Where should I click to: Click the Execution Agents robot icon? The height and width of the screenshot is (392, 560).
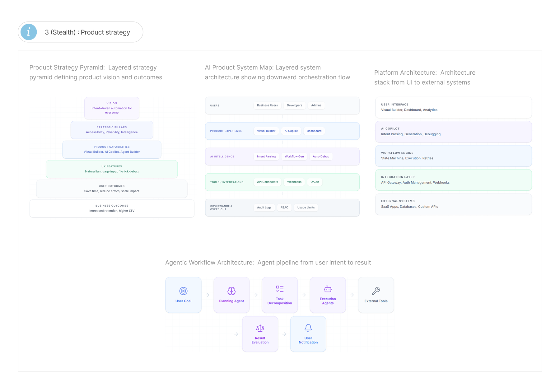[x=328, y=289]
